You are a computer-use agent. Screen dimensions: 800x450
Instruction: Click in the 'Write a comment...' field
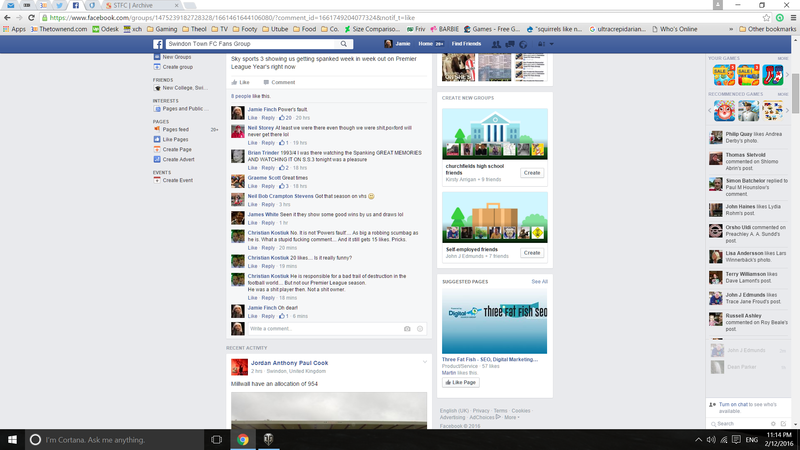[324, 329]
